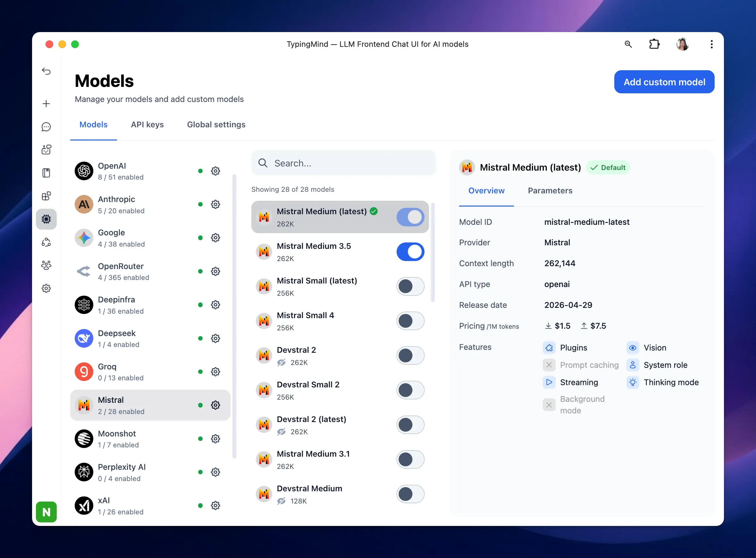
Task: Click the Vision feature eye icon
Action: coord(633,348)
